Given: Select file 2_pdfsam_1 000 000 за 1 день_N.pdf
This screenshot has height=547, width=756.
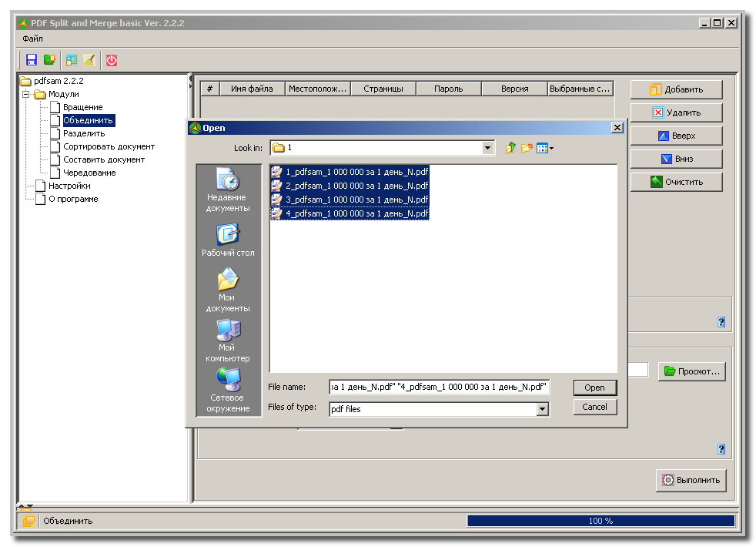Looking at the screenshot, I should click(350, 186).
